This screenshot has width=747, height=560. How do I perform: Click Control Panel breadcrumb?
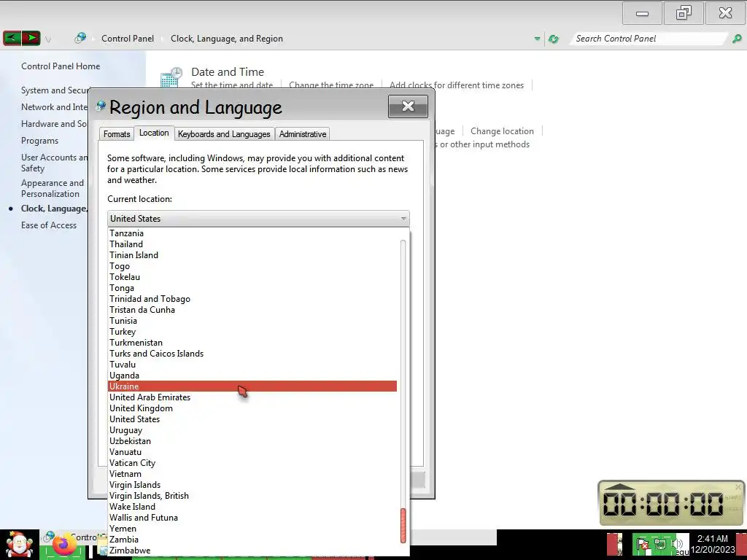tap(128, 39)
